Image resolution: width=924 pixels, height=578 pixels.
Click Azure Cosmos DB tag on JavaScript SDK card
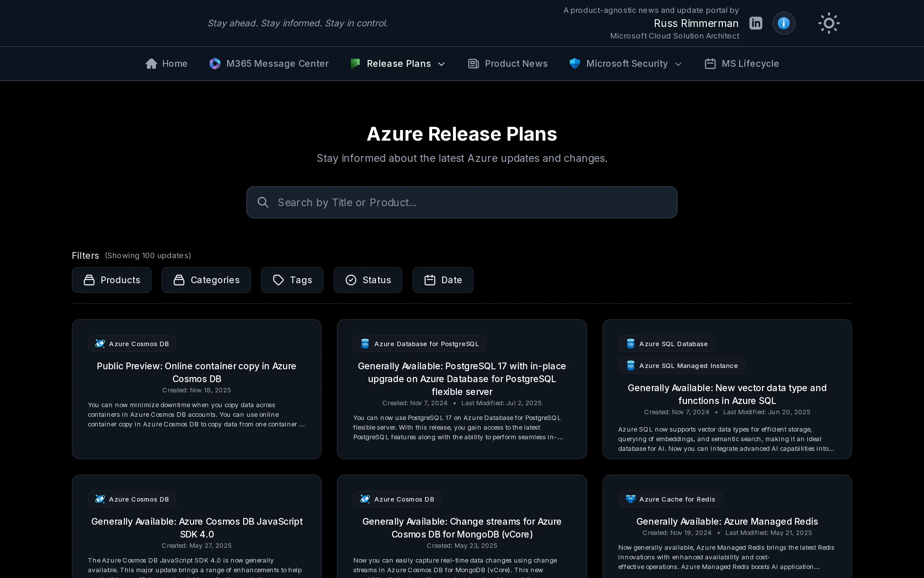click(132, 499)
